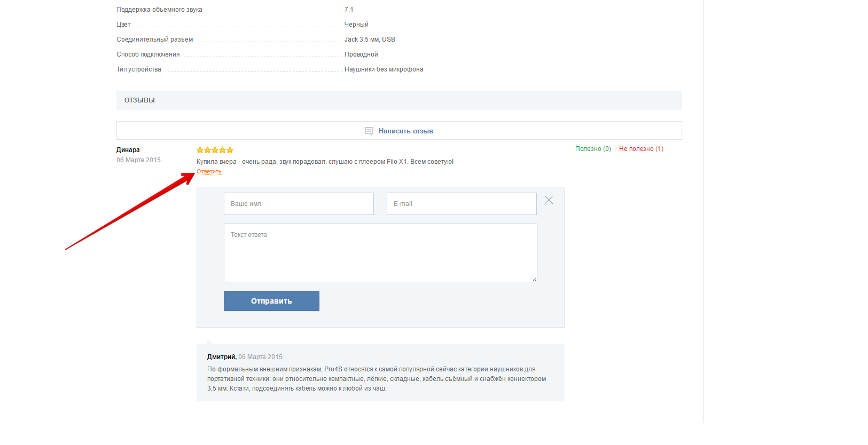
Task: Close the reply form with the X icon
Action: point(549,200)
